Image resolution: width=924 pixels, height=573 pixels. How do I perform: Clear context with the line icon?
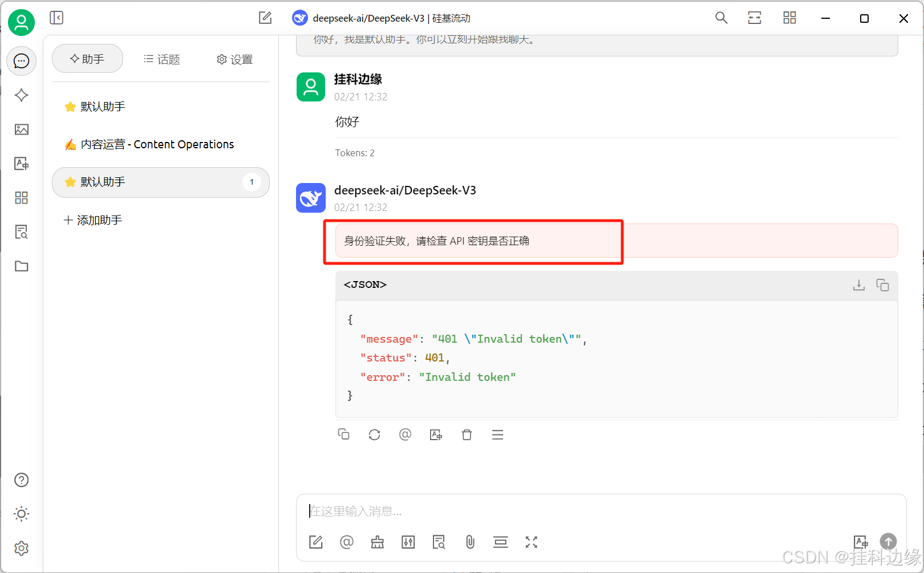point(501,542)
